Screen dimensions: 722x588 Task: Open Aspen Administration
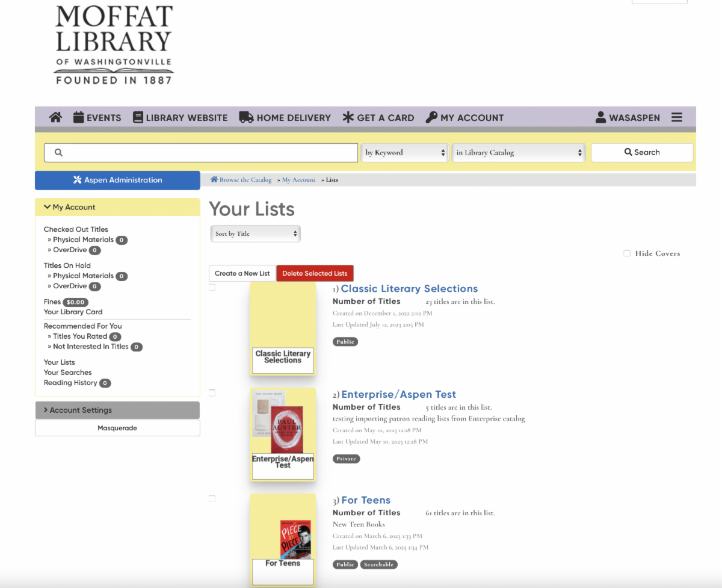click(117, 180)
